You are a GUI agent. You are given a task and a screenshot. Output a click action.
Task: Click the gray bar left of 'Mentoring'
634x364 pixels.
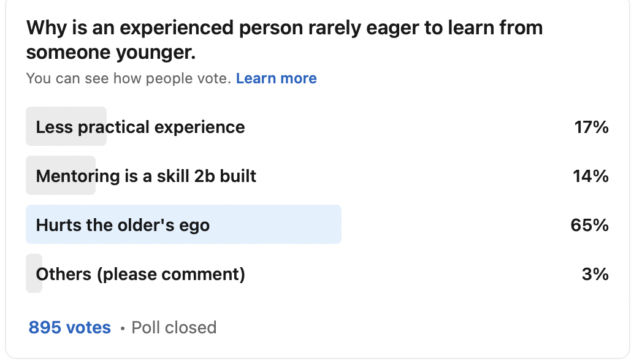coord(31,176)
